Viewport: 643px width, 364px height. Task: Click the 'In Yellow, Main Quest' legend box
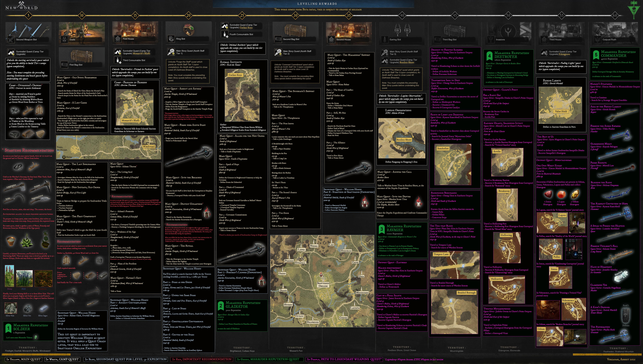click(24, 359)
